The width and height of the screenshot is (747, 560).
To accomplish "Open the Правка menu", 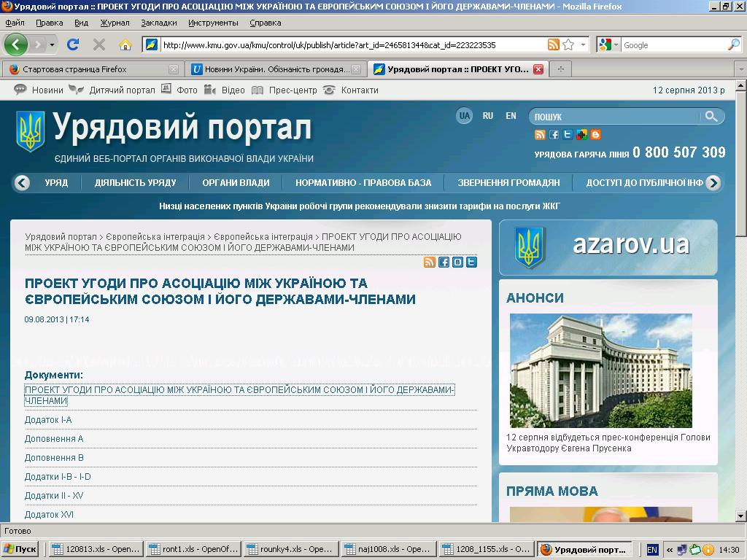I will 50,23.
